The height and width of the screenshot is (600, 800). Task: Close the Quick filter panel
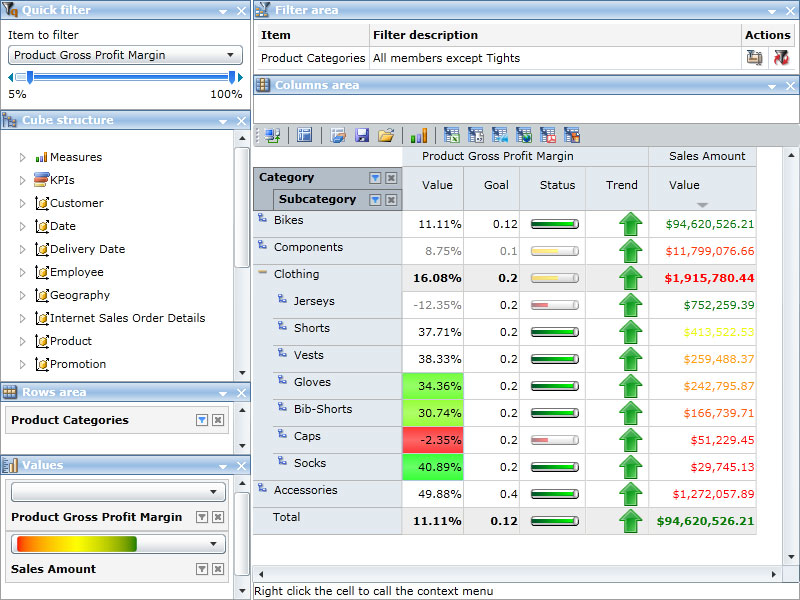242,11
